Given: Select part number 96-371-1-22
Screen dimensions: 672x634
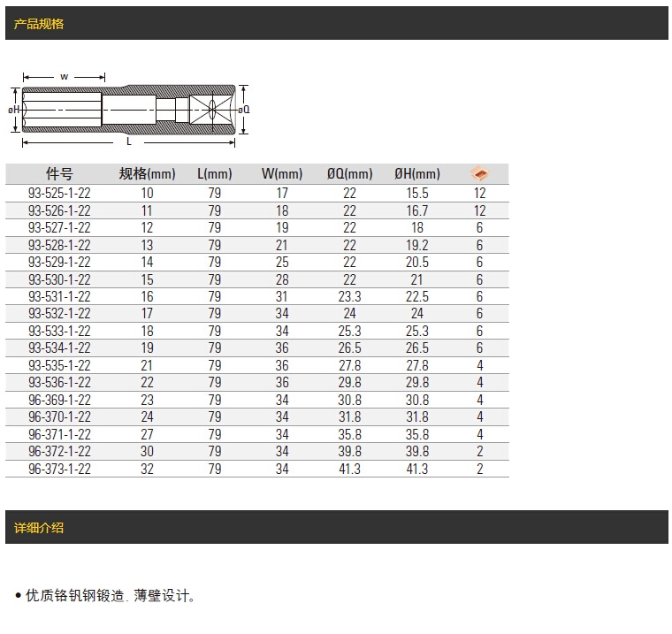Looking at the screenshot, I should (x=59, y=434).
